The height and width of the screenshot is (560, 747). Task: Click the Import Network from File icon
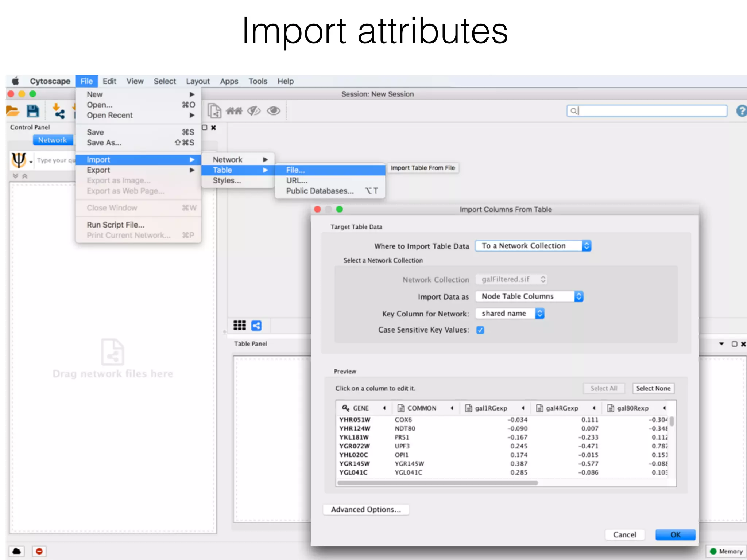pos(58,111)
